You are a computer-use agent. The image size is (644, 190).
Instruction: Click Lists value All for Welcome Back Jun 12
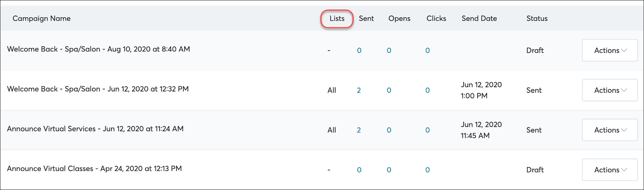coord(332,90)
